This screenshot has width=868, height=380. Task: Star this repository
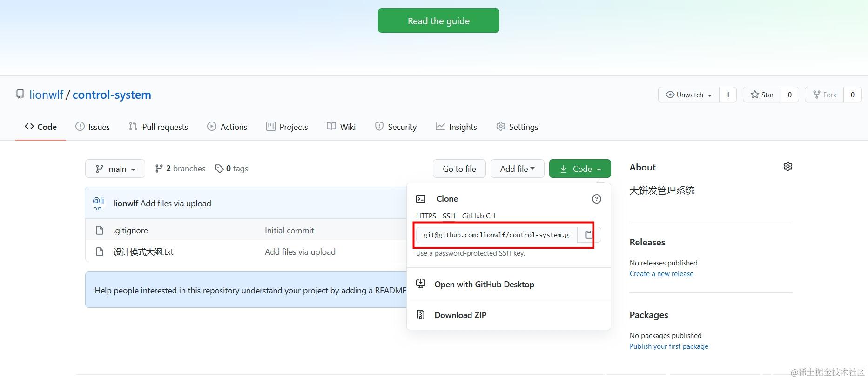[762, 95]
